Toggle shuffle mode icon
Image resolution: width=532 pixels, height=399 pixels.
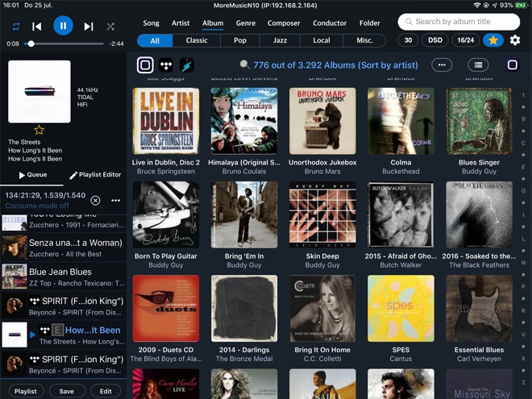[110, 27]
